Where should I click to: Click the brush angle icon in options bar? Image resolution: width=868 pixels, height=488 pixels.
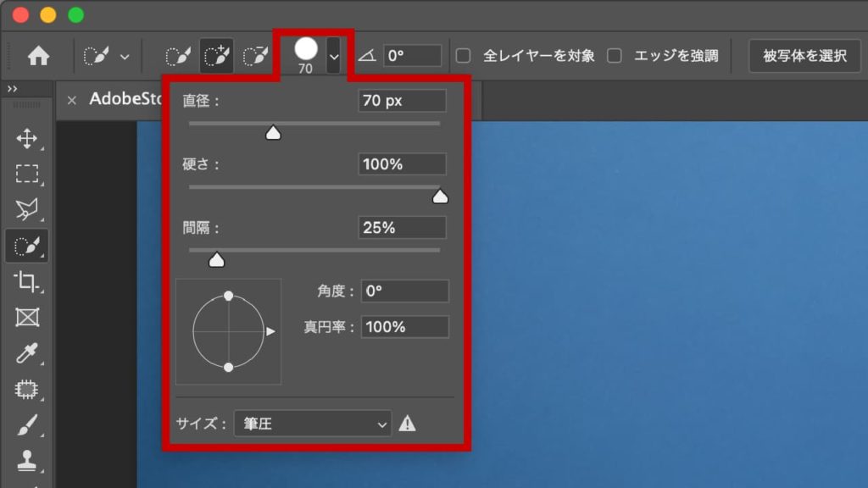point(367,55)
